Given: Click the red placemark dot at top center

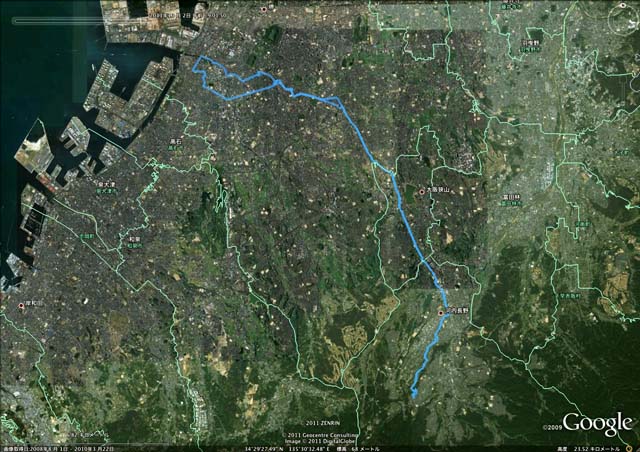Looking at the screenshot, I should pyautogui.click(x=264, y=9).
